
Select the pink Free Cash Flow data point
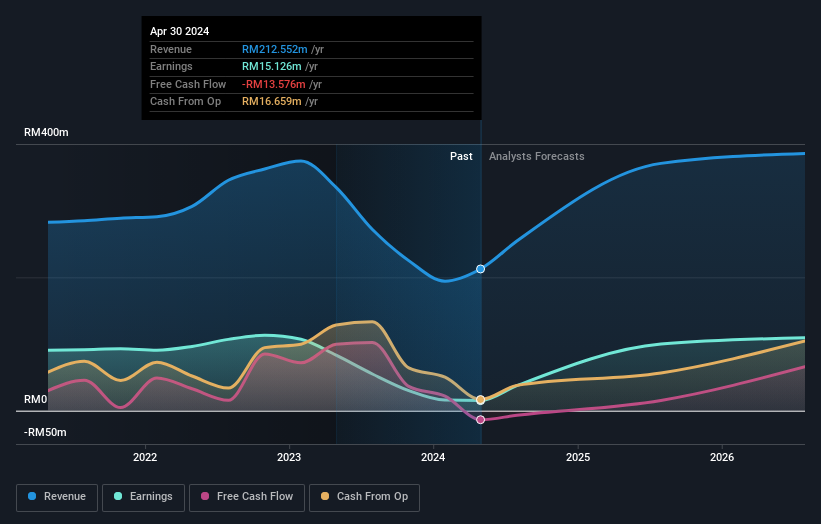(480, 420)
